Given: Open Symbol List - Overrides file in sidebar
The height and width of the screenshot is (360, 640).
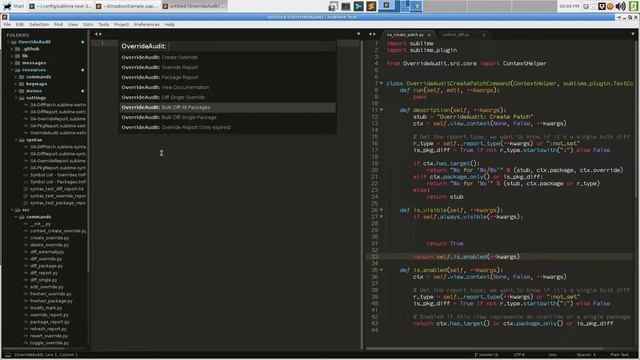Looking at the screenshot, I should (x=58, y=175).
